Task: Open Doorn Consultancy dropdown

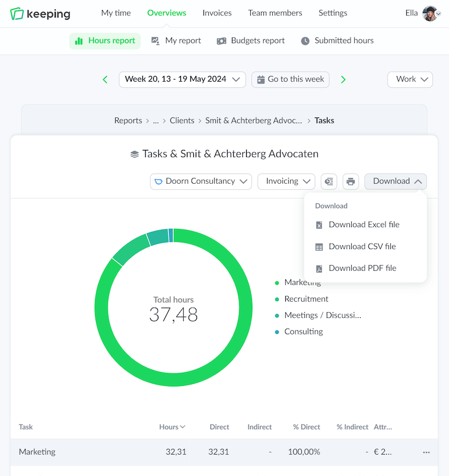Action: click(201, 181)
